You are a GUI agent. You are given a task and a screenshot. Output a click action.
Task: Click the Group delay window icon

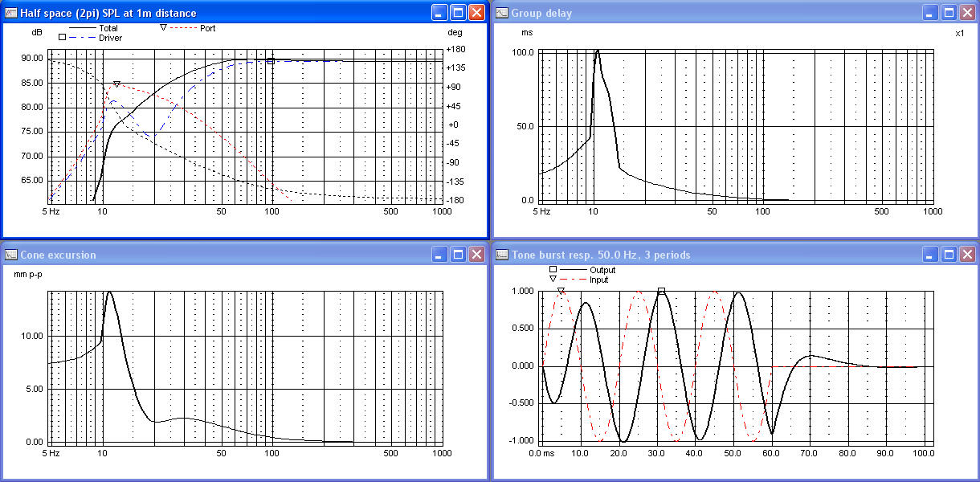501,13
